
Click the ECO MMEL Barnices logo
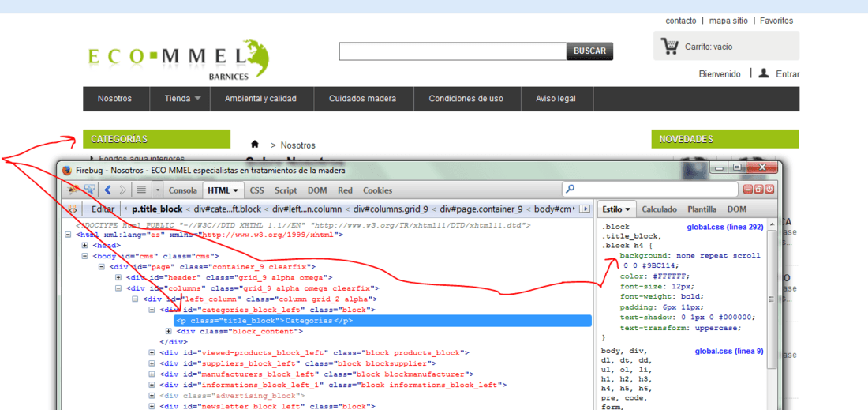pyautogui.click(x=179, y=61)
